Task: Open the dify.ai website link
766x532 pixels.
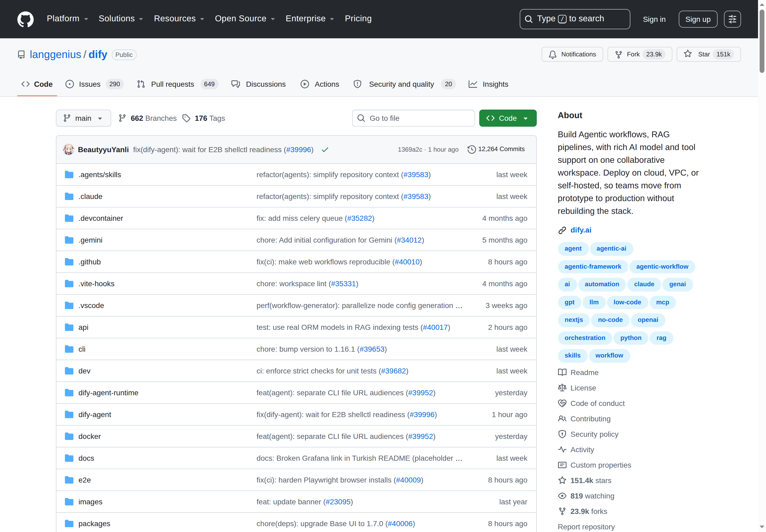Action: pyautogui.click(x=581, y=230)
